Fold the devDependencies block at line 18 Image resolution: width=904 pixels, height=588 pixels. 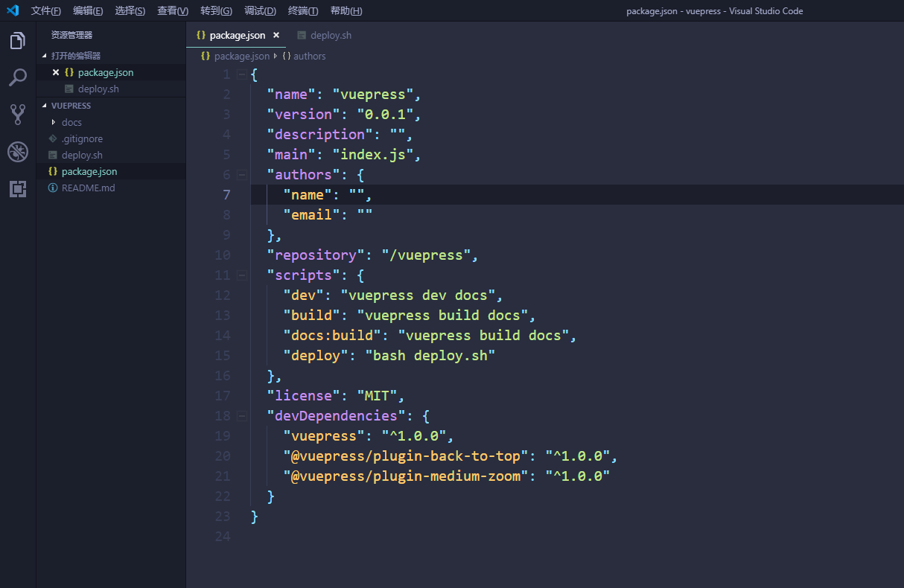click(x=241, y=416)
